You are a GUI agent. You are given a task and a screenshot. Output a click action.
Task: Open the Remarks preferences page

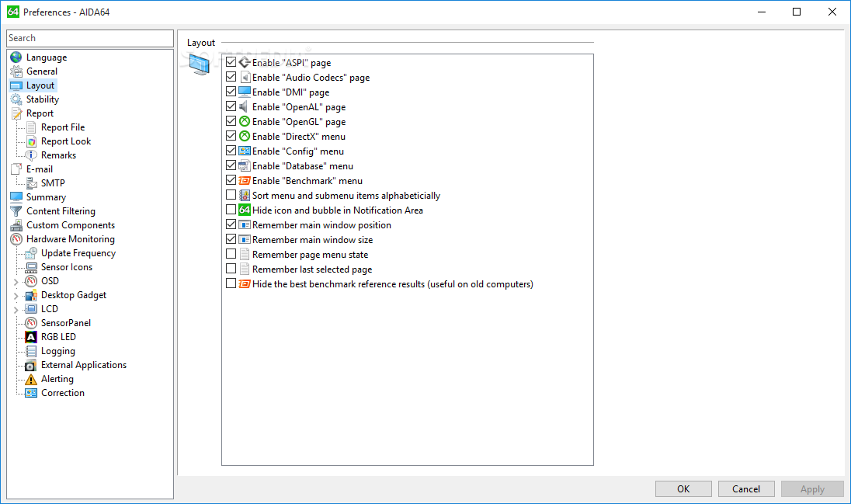(58, 155)
